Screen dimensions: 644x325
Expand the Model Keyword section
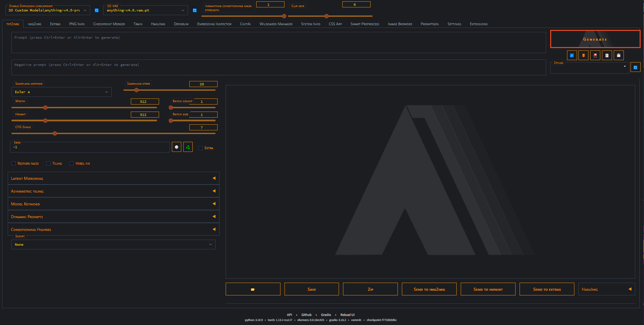coord(113,204)
